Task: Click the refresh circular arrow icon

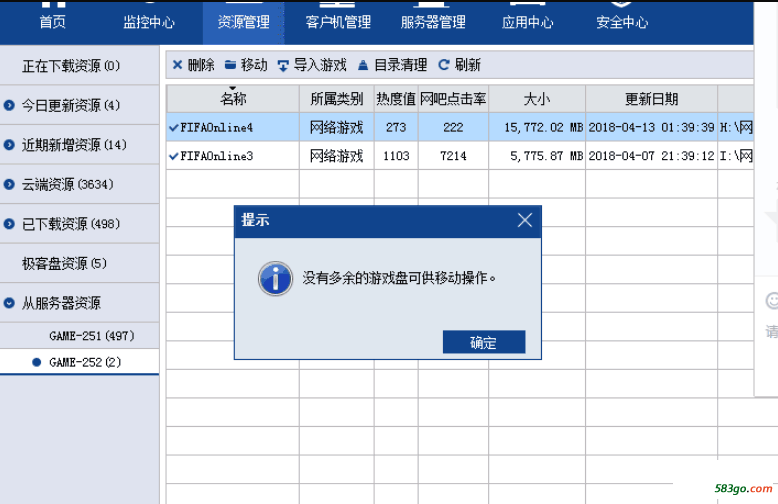Action: tap(444, 64)
